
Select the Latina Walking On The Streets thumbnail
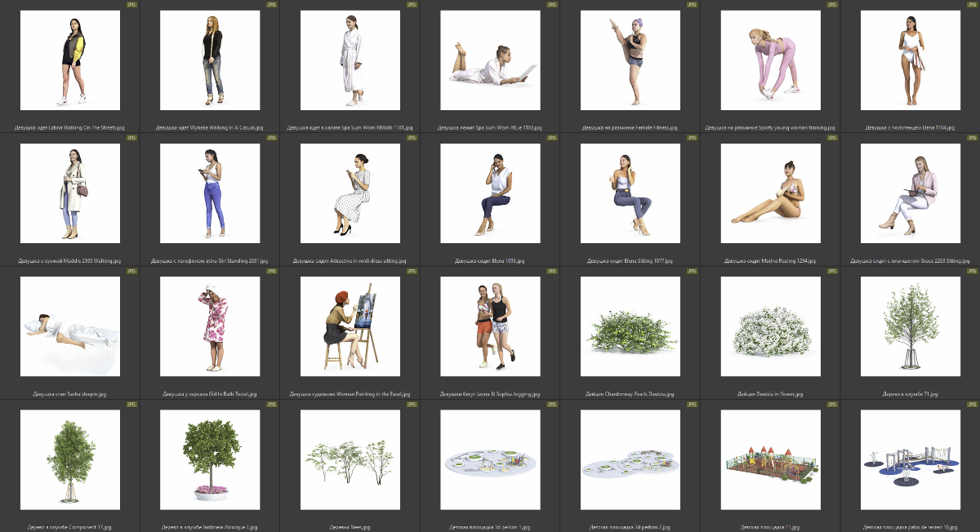point(70,60)
